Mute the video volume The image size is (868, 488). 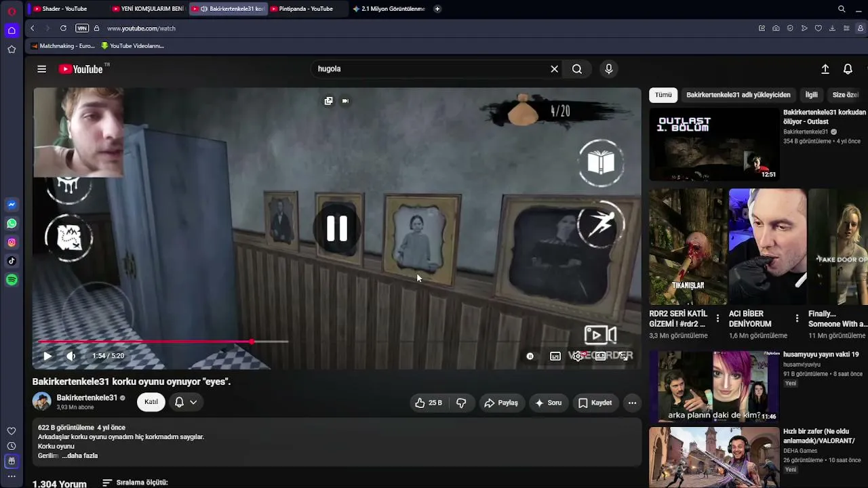click(71, 356)
